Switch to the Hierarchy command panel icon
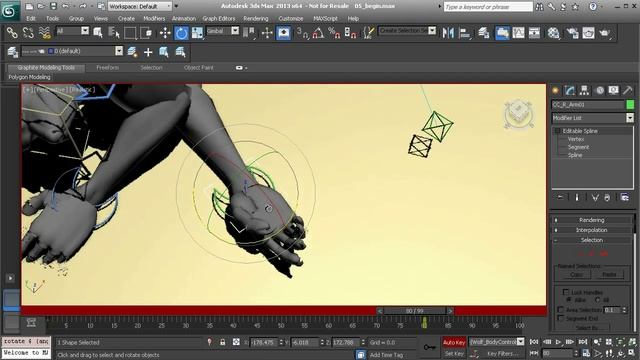Screen dimensions: 640x360 pyautogui.click(x=584, y=91)
